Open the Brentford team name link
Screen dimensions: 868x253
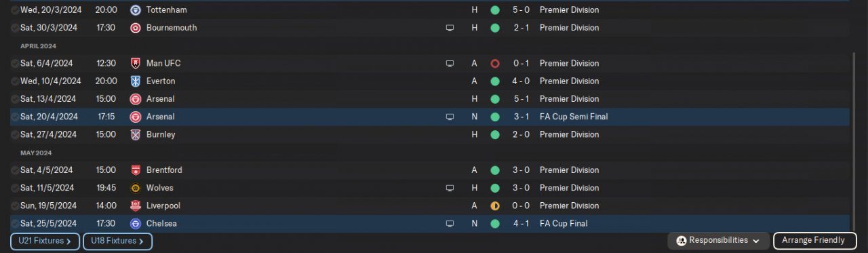point(164,170)
